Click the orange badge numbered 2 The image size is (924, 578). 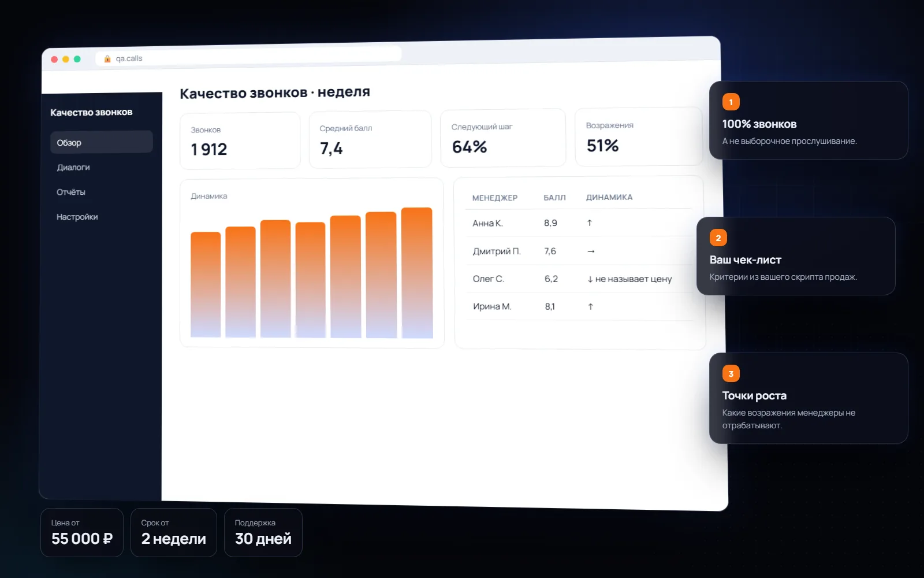point(718,238)
